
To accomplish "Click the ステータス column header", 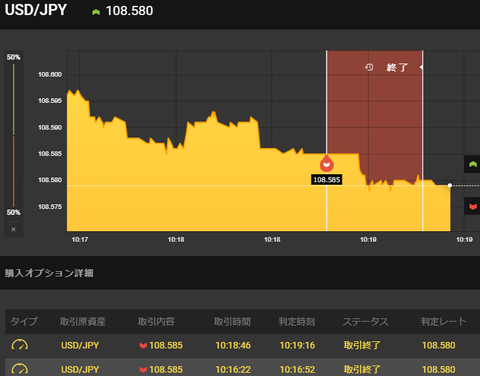I will coord(366,322).
